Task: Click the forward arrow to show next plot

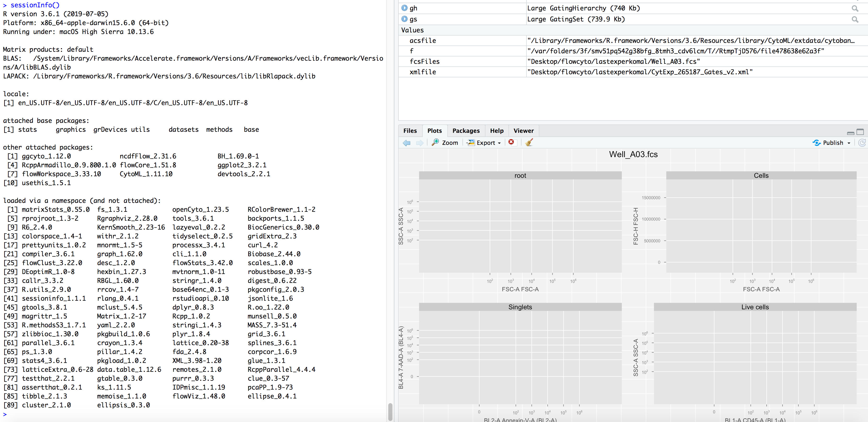Action: tap(420, 143)
